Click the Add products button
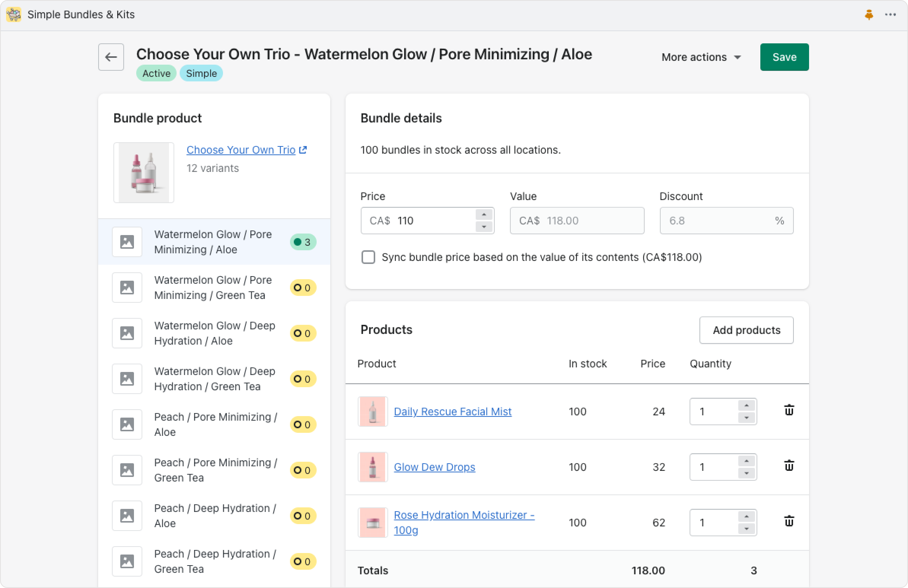Image resolution: width=908 pixels, height=588 pixels. 746,330
